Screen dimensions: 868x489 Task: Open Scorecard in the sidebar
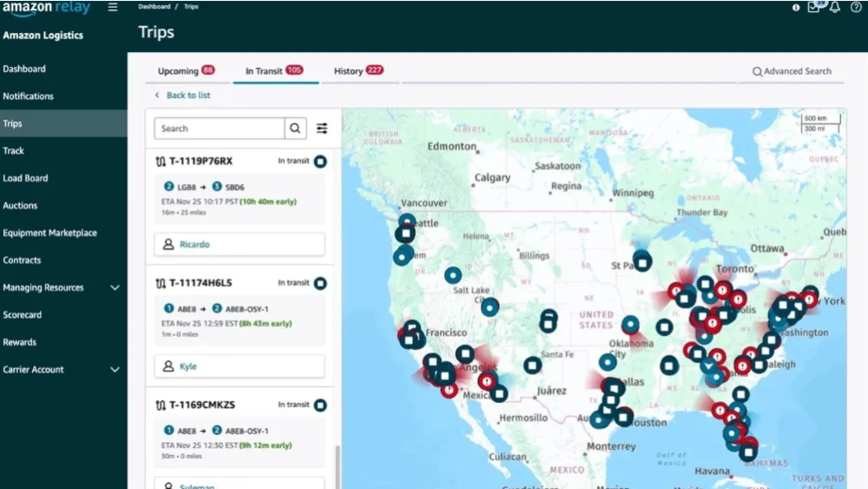click(23, 314)
